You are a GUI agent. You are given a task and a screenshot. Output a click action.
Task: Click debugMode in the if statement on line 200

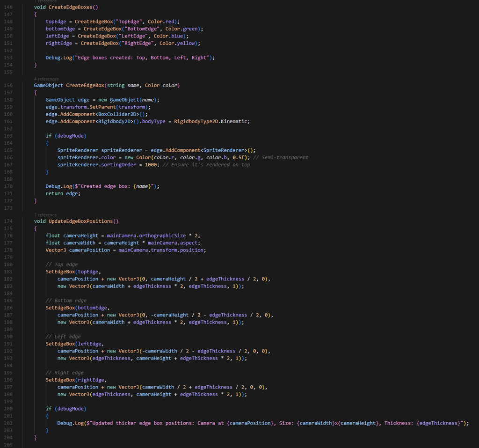click(x=71, y=409)
